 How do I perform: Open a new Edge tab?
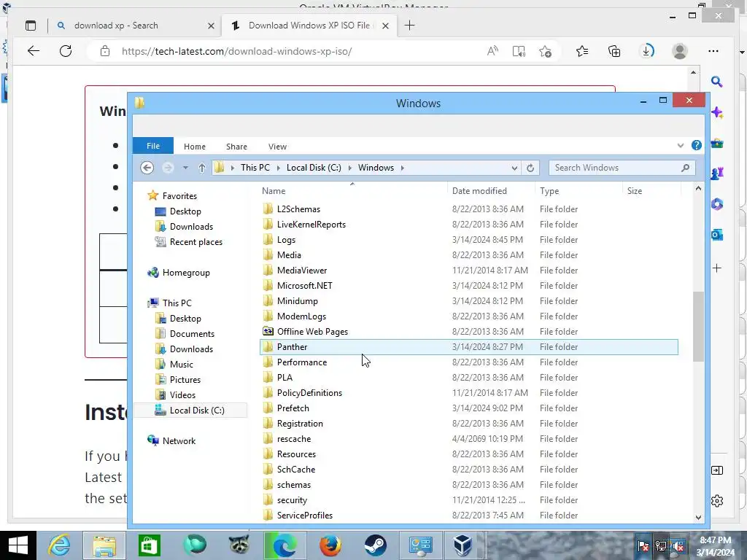tap(409, 26)
